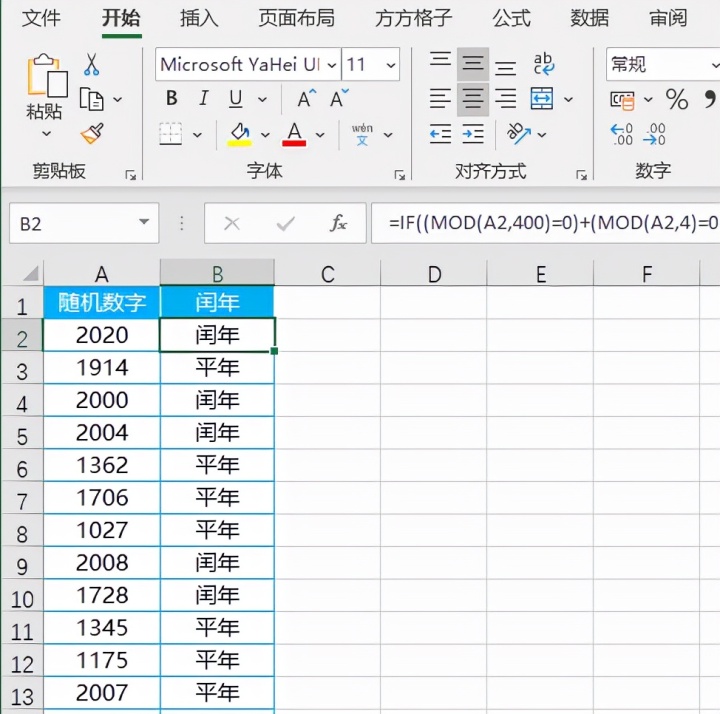Click accounting number format icon
The image size is (720, 714).
tap(622, 100)
